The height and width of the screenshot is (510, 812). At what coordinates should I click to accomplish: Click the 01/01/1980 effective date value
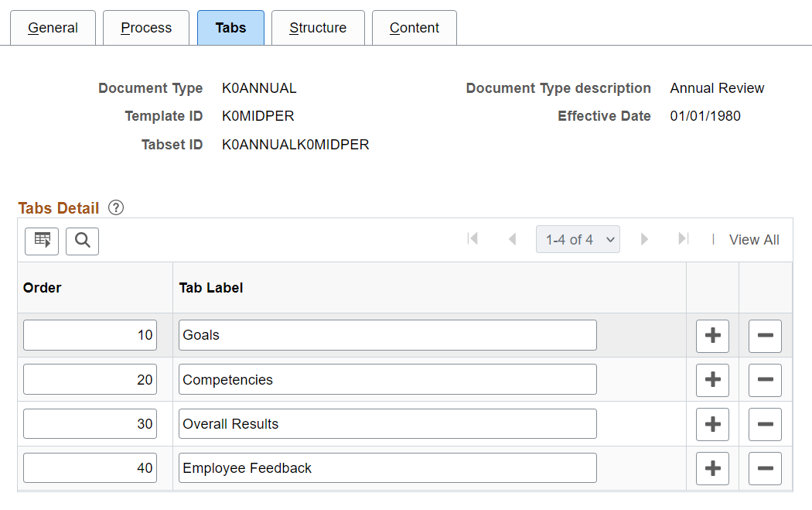coord(705,116)
